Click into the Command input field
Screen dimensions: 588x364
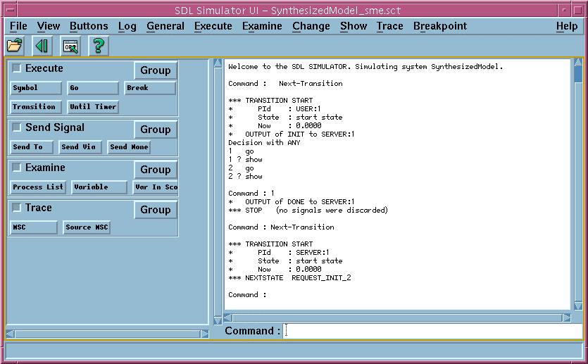[x=432, y=331]
